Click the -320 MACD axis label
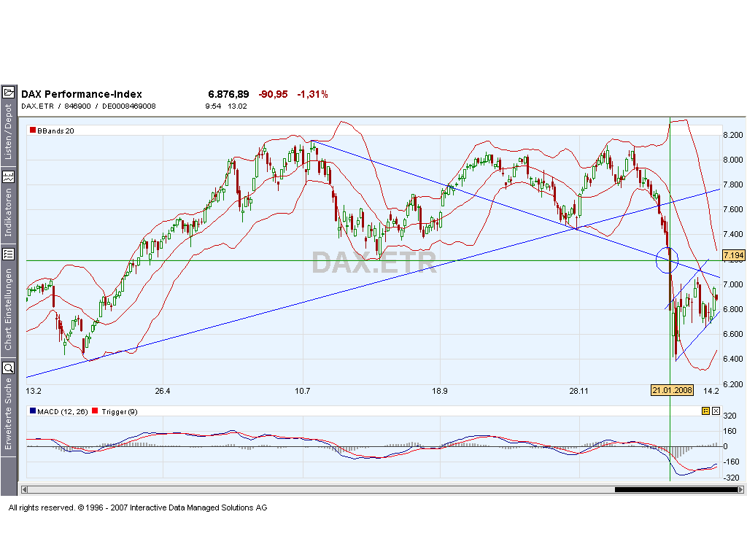Image resolution: width=747 pixels, height=560 pixels. tap(731, 478)
